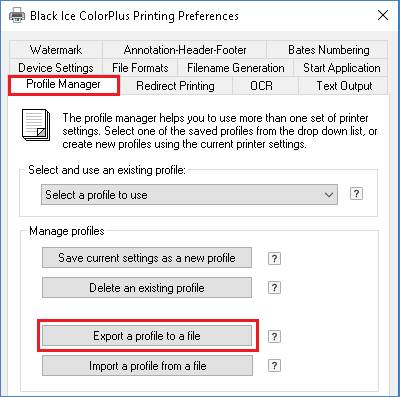
Task: Open help for Save current settings button
Action: [x=274, y=258]
